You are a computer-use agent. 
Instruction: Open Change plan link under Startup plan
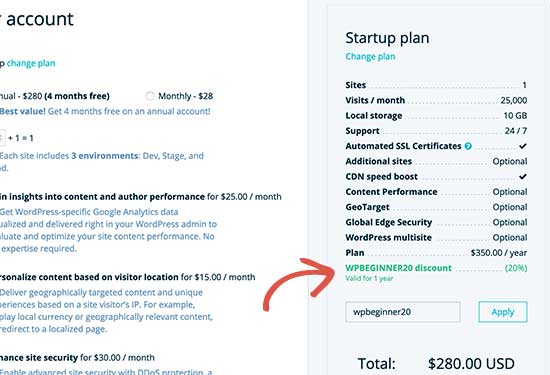tap(370, 56)
